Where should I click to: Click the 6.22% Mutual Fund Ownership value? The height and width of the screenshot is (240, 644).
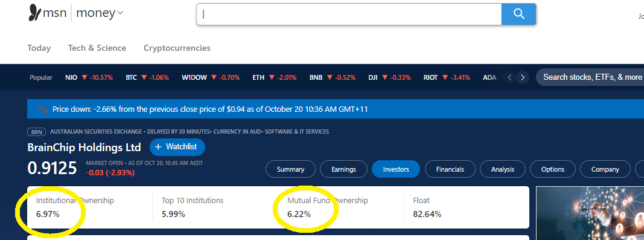point(299,214)
